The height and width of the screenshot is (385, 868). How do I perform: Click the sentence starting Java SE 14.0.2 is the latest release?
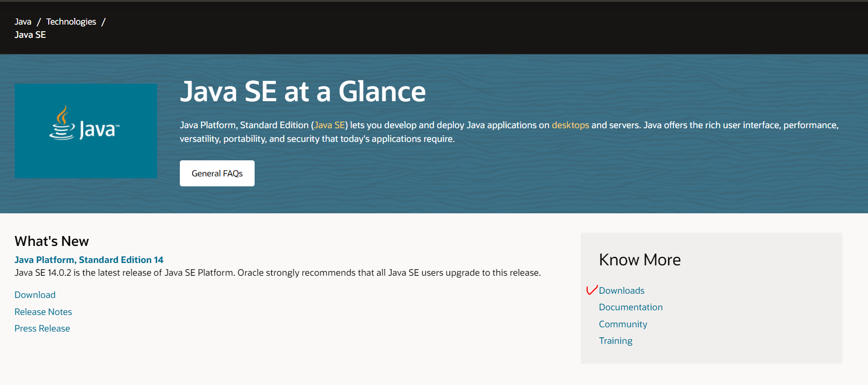click(x=277, y=272)
